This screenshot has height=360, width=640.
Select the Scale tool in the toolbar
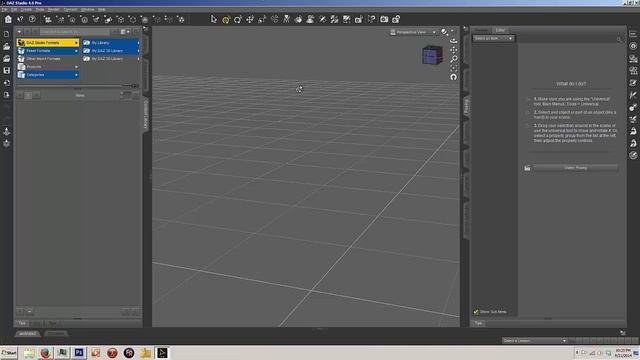click(x=262, y=20)
